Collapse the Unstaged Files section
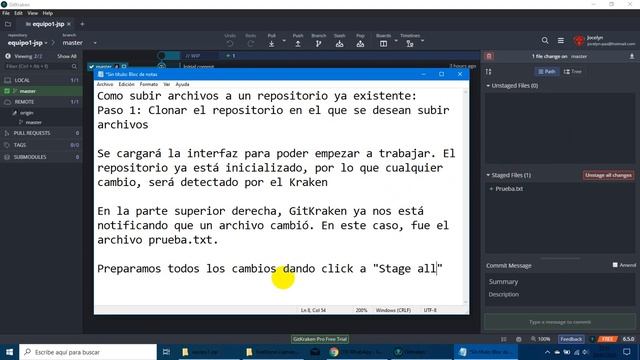This screenshot has width=640, height=360. pyautogui.click(x=488, y=86)
